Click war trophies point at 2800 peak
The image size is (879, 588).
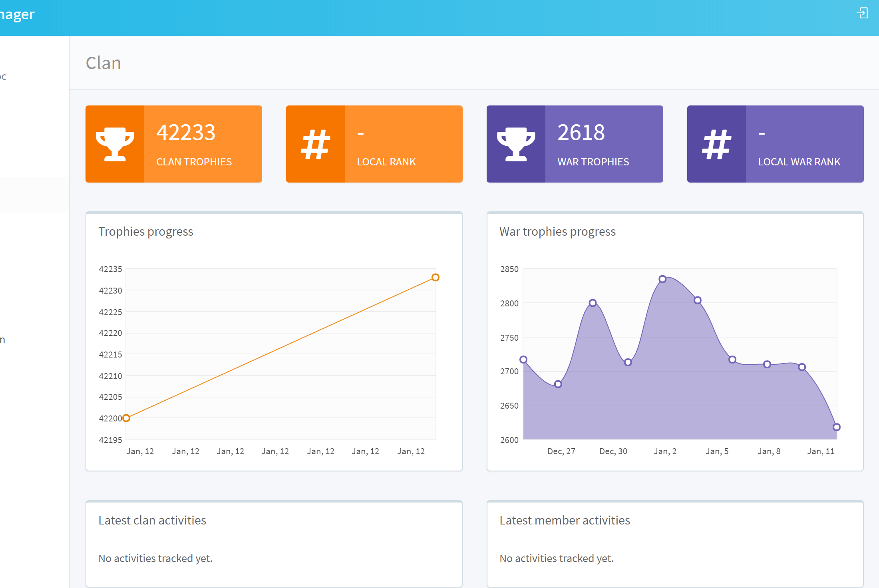click(x=593, y=303)
